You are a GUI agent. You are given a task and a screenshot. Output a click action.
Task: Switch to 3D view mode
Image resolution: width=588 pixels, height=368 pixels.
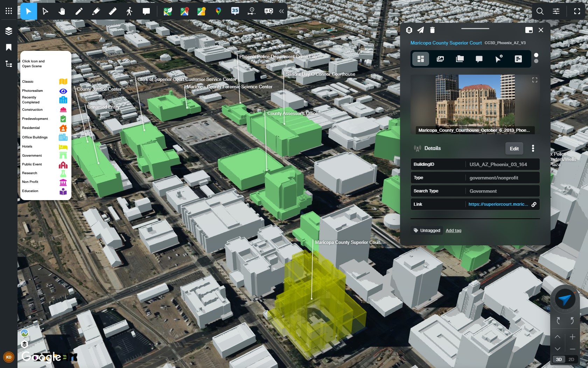(x=559, y=359)
